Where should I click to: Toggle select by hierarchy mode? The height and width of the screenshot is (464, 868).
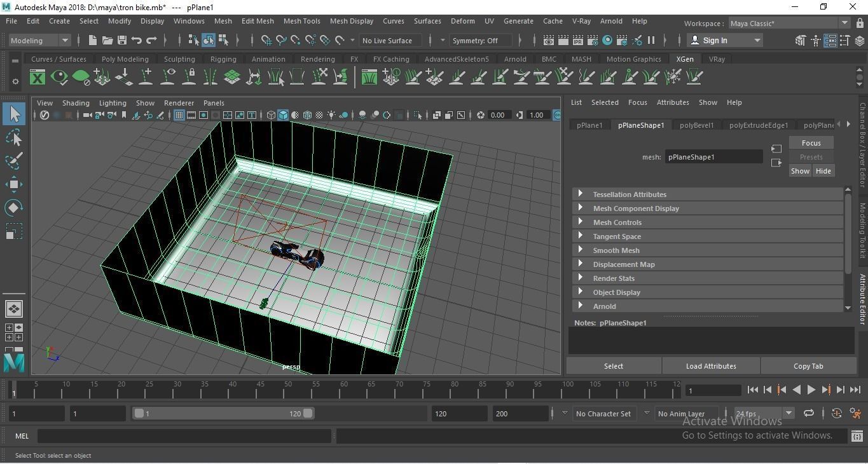click(194, 40)
